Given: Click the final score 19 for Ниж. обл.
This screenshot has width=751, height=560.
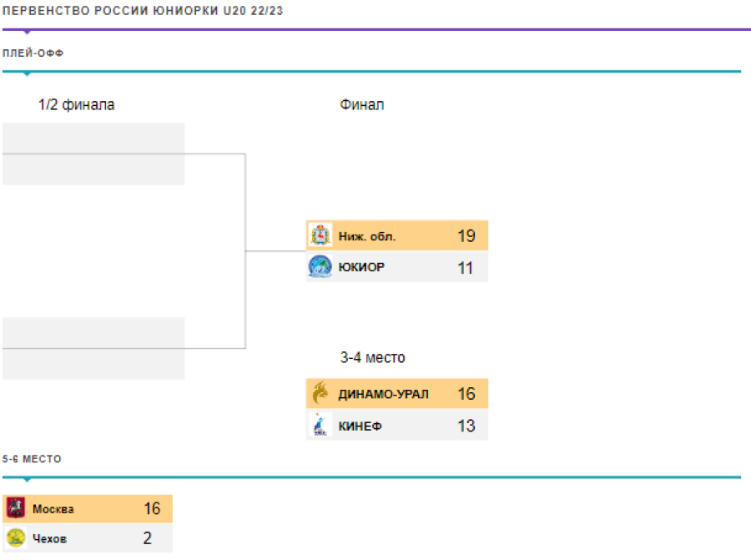Looking at the screenshot, I should click(466, 236).
